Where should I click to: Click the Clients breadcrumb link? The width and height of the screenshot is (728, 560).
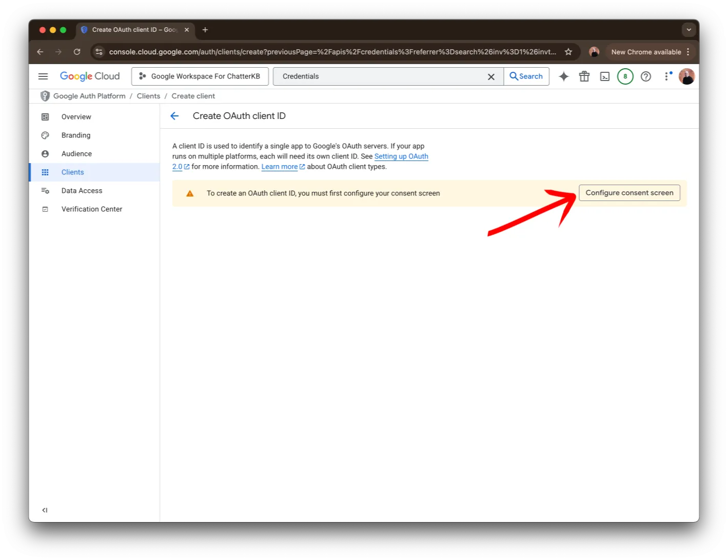point(148,96)
